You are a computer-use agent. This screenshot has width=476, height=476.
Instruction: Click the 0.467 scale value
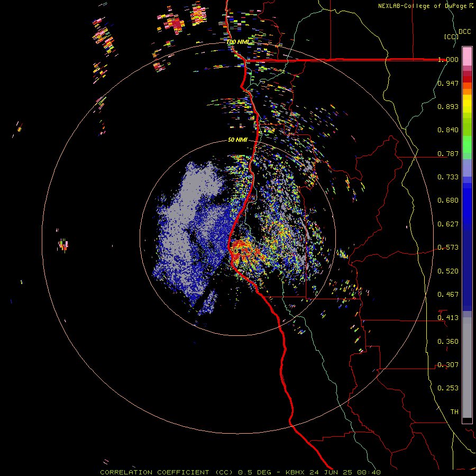(448, 295)
